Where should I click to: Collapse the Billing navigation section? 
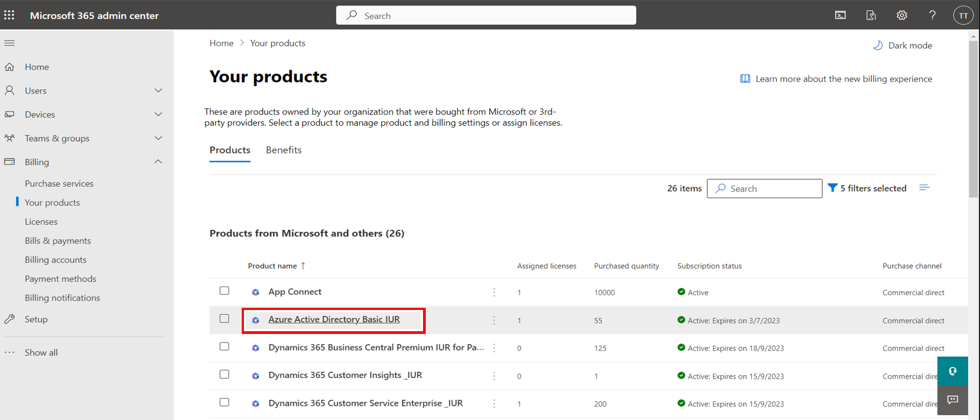158,162
